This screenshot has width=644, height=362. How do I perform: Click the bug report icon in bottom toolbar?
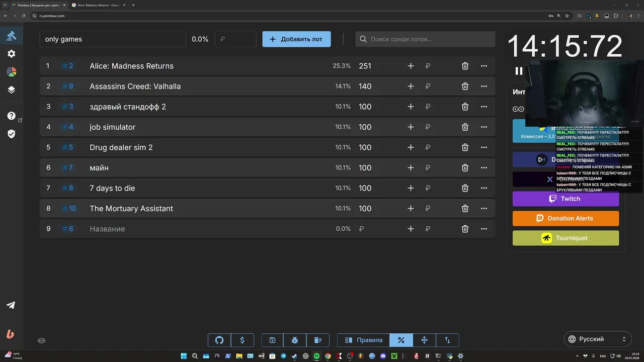(295, 340)
